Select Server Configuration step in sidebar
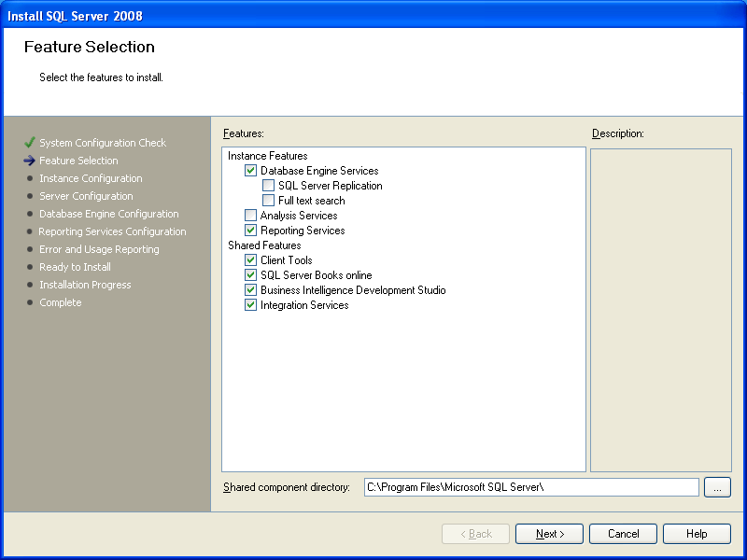The height and width of the screenshot is (560, 747). click(x=86, y=196)
